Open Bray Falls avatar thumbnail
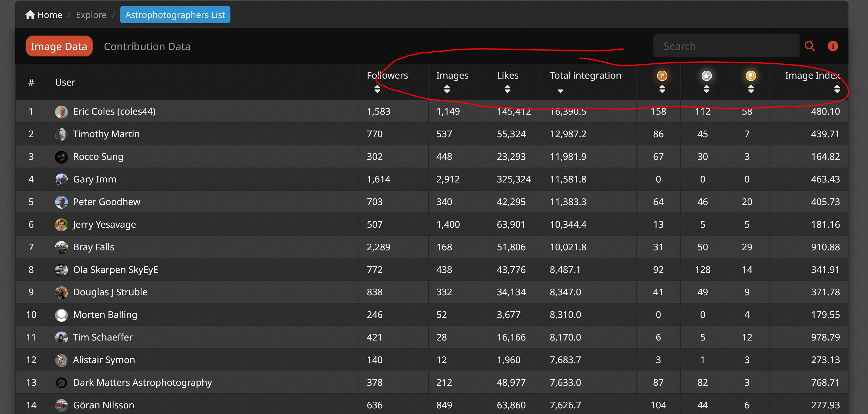This screenshot has width=868, height=414. click(x=61, y=247)
